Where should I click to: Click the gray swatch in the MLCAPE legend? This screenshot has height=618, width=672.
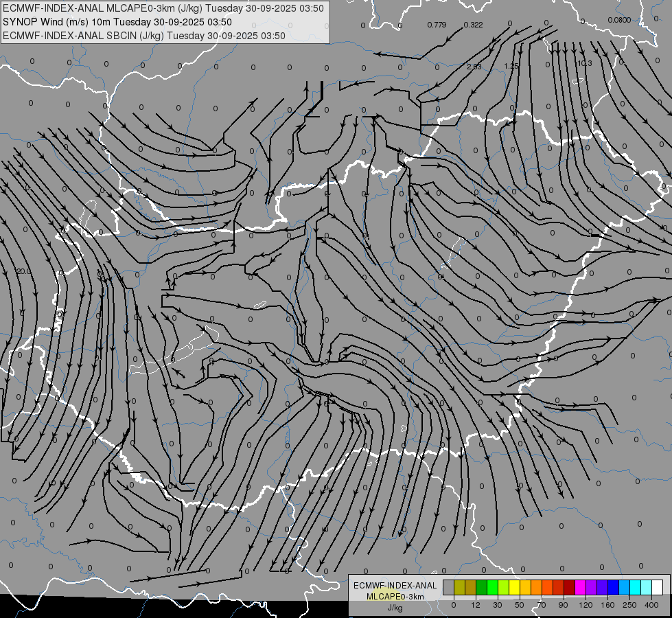pos(449,587)
